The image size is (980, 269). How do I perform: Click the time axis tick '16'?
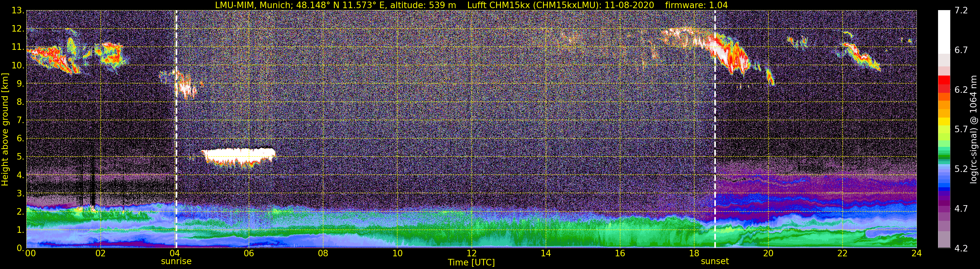click(x=620, y=253)
